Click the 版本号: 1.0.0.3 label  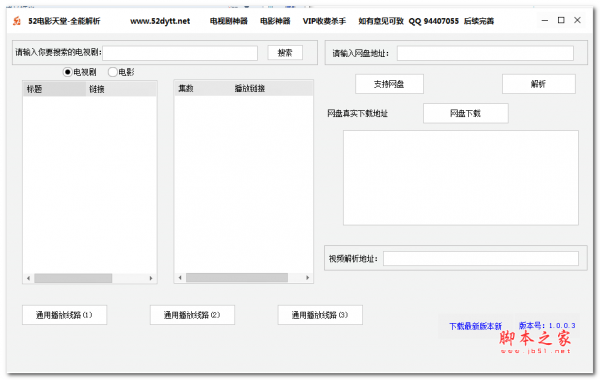click(x=547, y=326)
